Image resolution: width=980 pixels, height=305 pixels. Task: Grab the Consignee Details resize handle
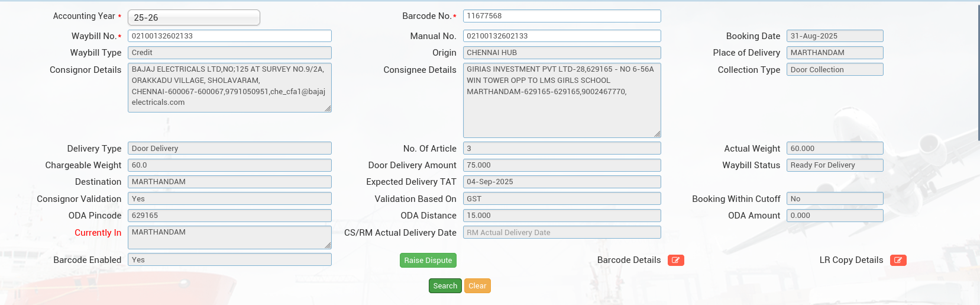click(657, 134)
